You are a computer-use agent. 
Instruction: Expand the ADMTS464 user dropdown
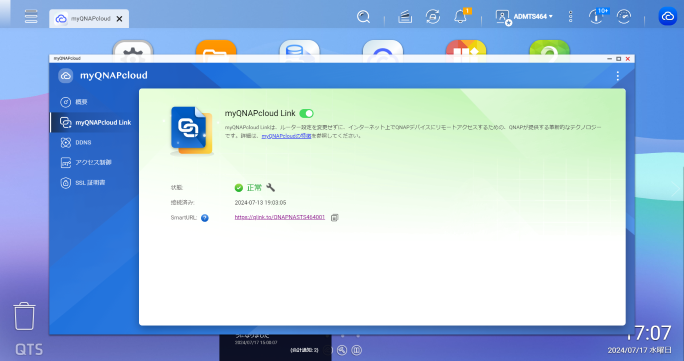tap(533, 17)
